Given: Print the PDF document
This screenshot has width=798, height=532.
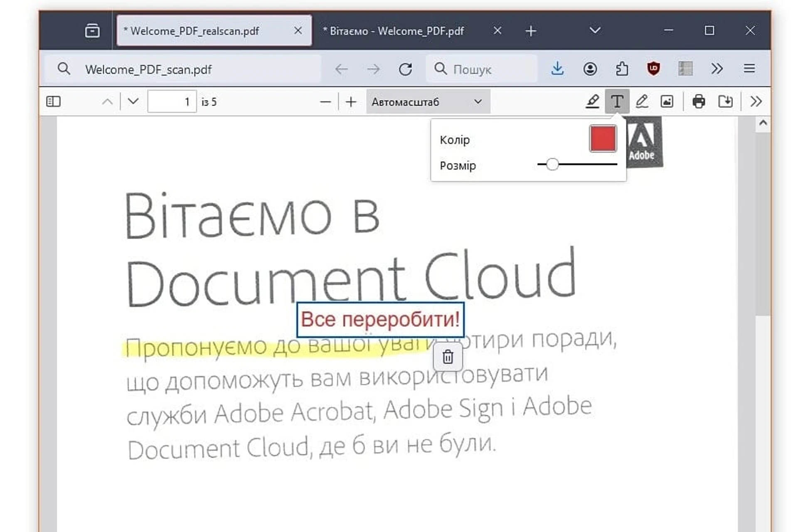Looking at the screenshot, I should [x=699, y=101].
